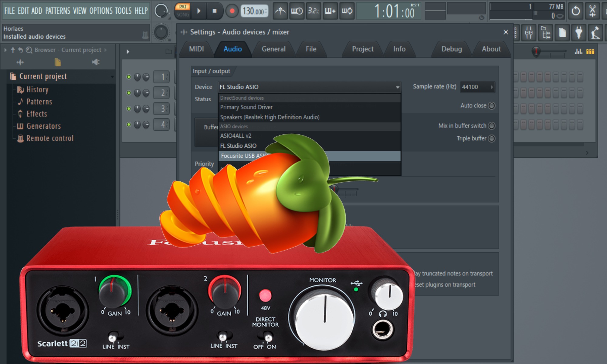Switch to the File settings tab

311,49
